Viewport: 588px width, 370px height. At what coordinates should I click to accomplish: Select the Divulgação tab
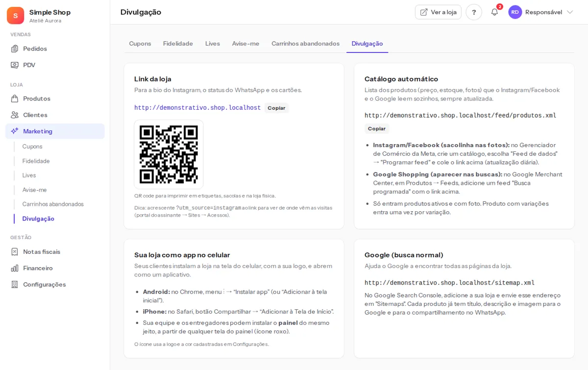point(367,44)
